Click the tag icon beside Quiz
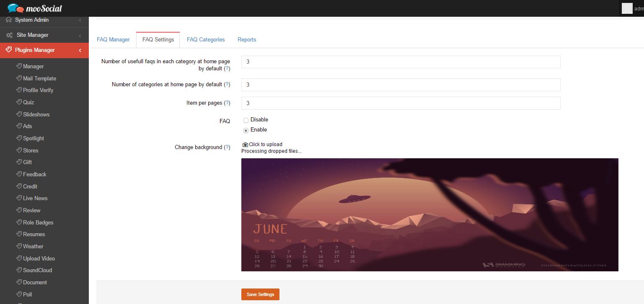 click(19, 102)
